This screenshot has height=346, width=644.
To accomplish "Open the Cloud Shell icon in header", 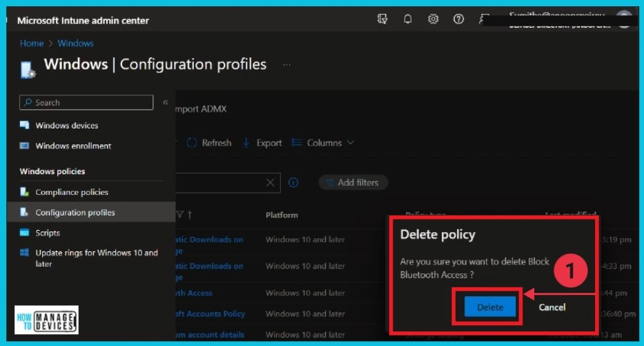I will pyautogui.click(x=382, y=19).
